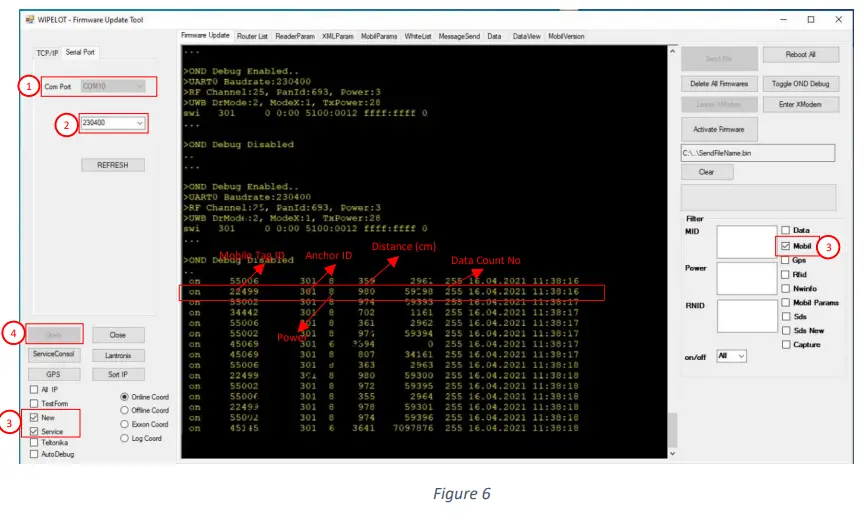The image size is (864, 520).
Task: Click the console scrollbar thumb
Action: point(672,431)
